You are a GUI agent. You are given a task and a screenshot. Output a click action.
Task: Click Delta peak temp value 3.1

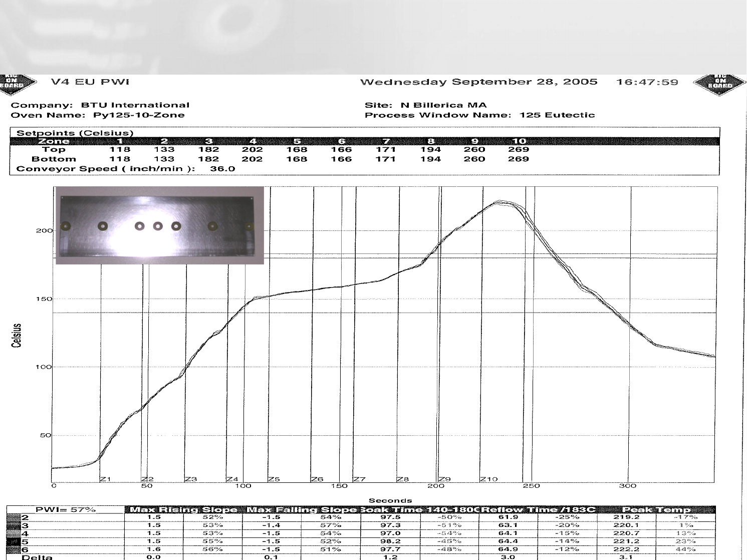626,557
